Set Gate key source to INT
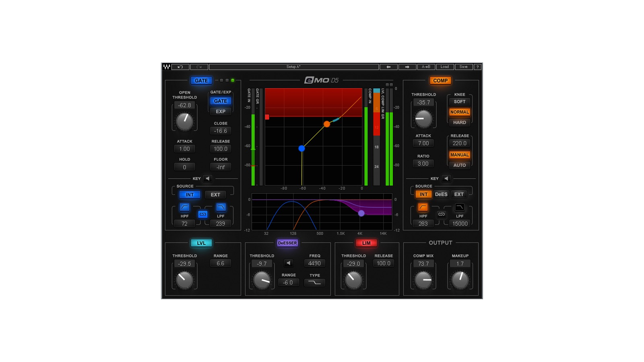This screenshot has width=644, height=362. pyautogui.click(x=190, y=195)
